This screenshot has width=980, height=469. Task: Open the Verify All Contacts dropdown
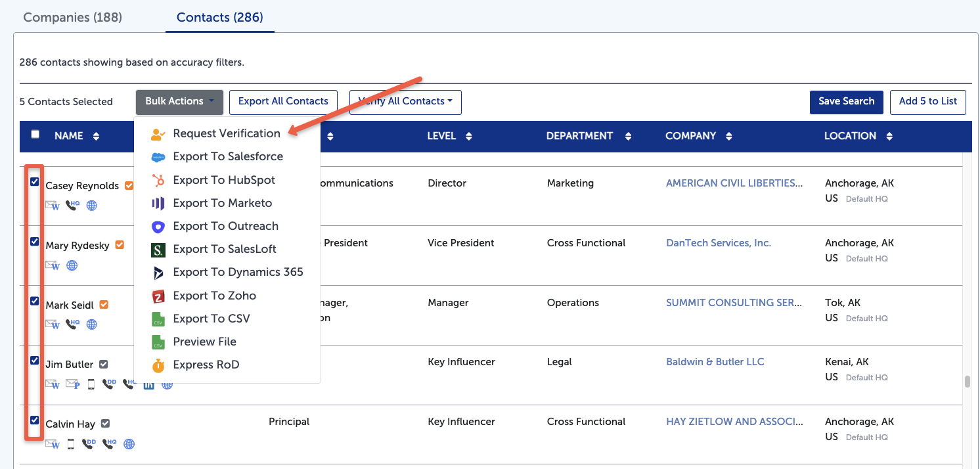405,102
